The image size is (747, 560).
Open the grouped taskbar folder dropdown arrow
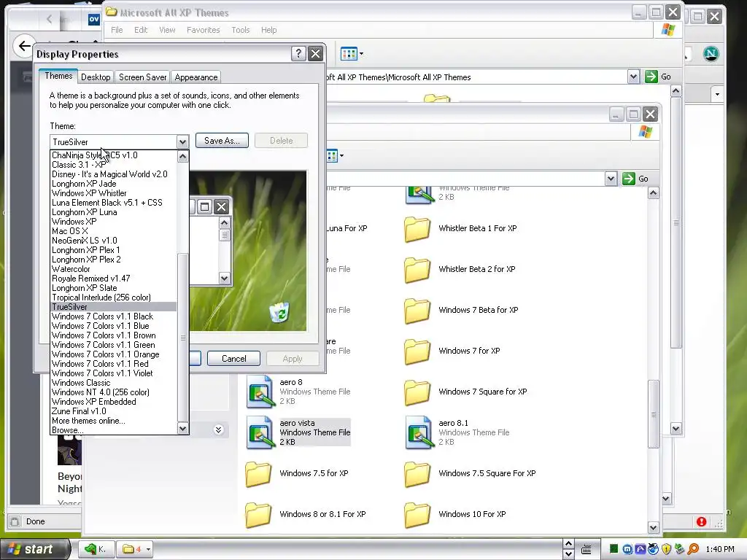(148, 549)
